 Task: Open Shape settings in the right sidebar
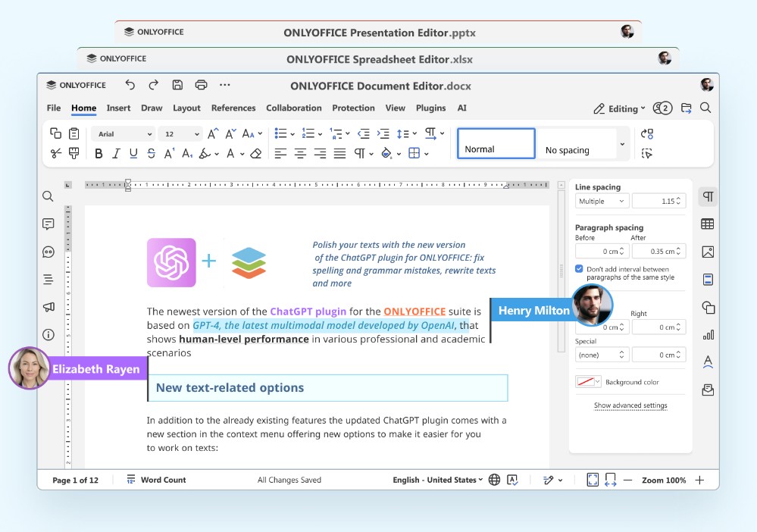707,306
